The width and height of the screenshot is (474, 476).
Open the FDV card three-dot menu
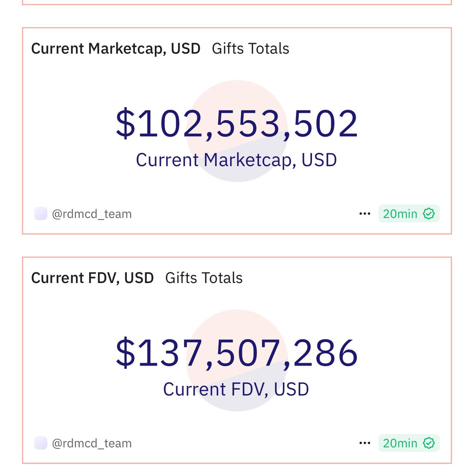[x=365, y=443]
